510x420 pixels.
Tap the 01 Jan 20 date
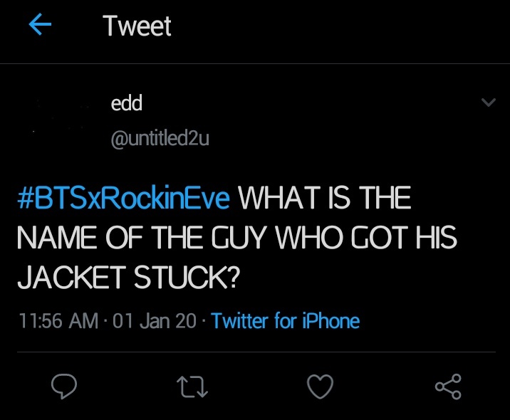[x=154, y=321]
